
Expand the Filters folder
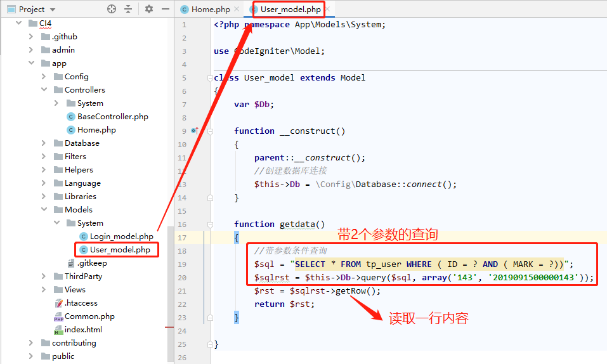coord(44,157)
